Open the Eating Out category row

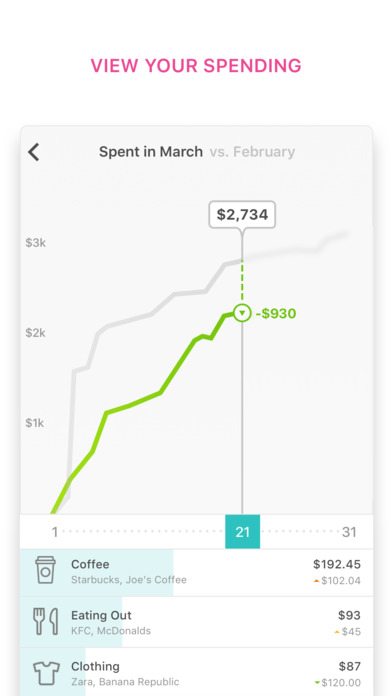click(x=196, y=622)
